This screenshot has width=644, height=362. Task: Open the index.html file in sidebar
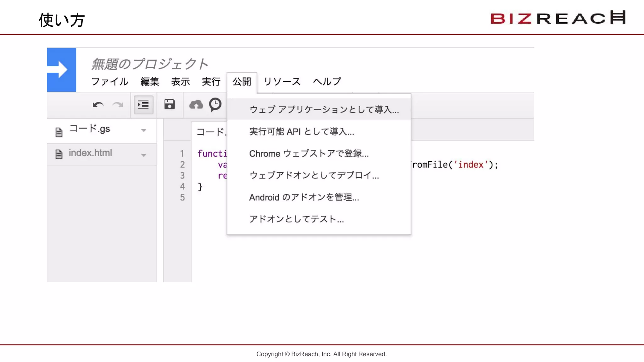[x=91, y=153]
